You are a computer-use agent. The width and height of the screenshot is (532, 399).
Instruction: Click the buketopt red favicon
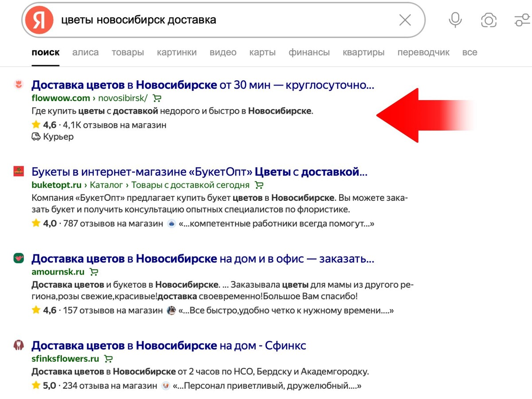coord(19,171)
